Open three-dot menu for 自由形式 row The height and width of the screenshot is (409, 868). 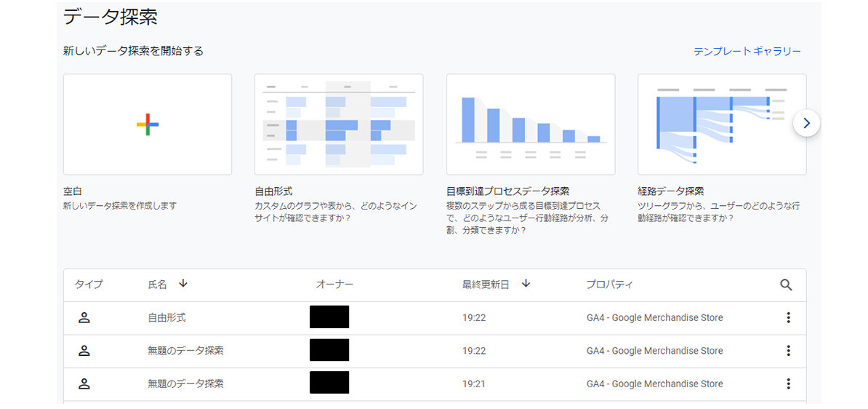pyautogui.click(x=788, y=317)
